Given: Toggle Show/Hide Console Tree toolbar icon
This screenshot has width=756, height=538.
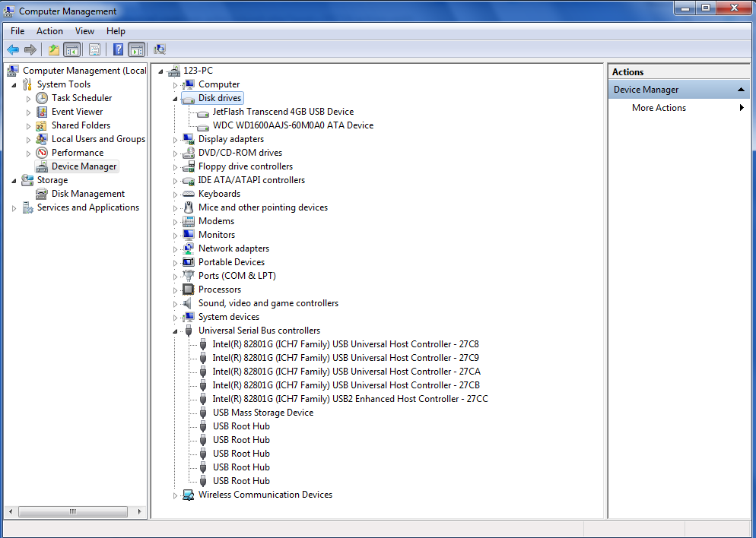Looking at the screenshot, I should [x=71, y=49].
